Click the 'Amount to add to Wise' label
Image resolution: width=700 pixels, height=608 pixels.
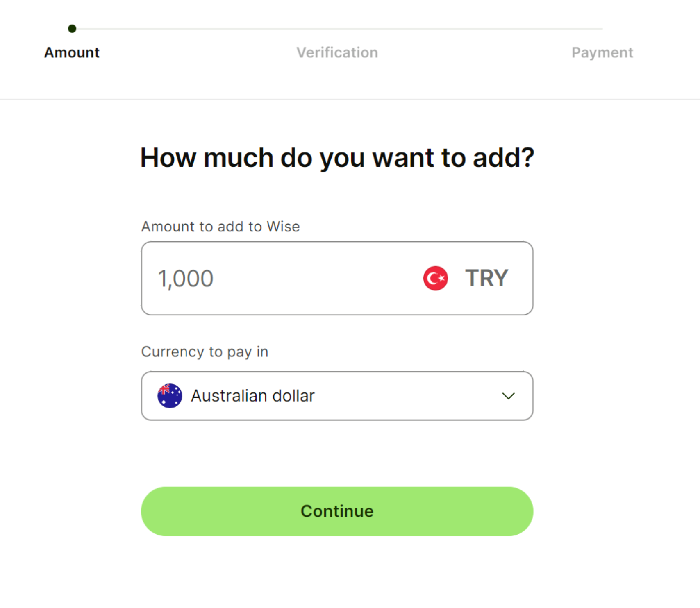click(220, 227)
